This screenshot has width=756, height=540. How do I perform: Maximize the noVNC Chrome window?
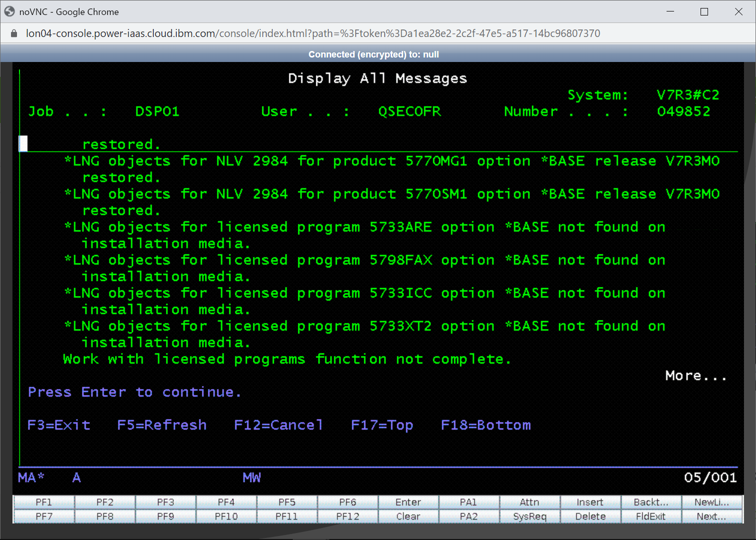click(x=705, y=11)
